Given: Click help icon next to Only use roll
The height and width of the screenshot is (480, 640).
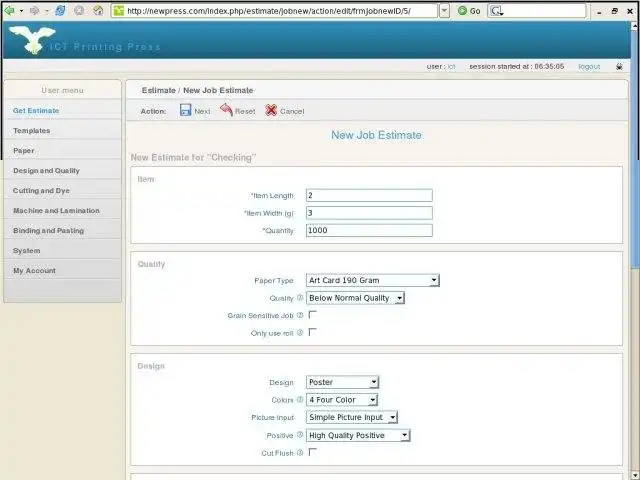Looking at the screenshot, I should point(300,333).
